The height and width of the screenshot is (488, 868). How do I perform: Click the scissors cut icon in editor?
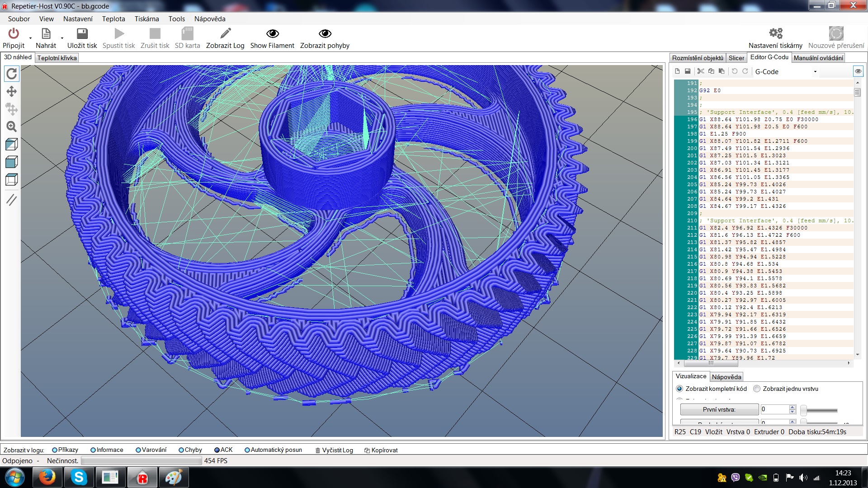click(701, 71)
